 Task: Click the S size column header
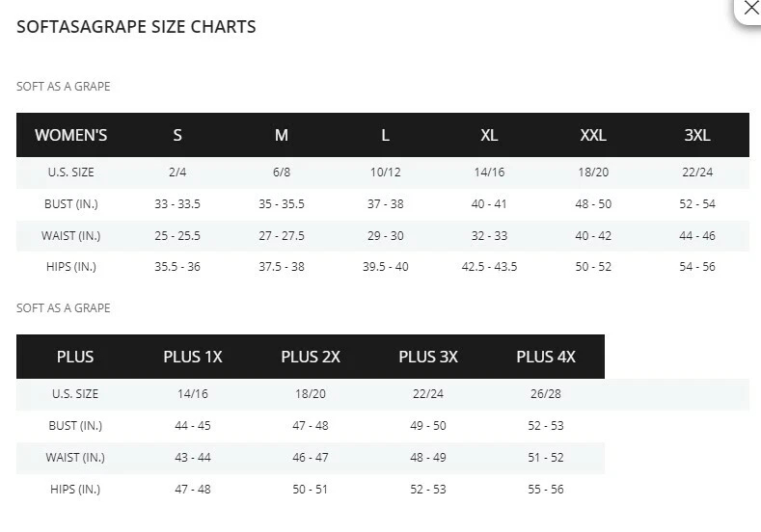click(x=177, y=135)
